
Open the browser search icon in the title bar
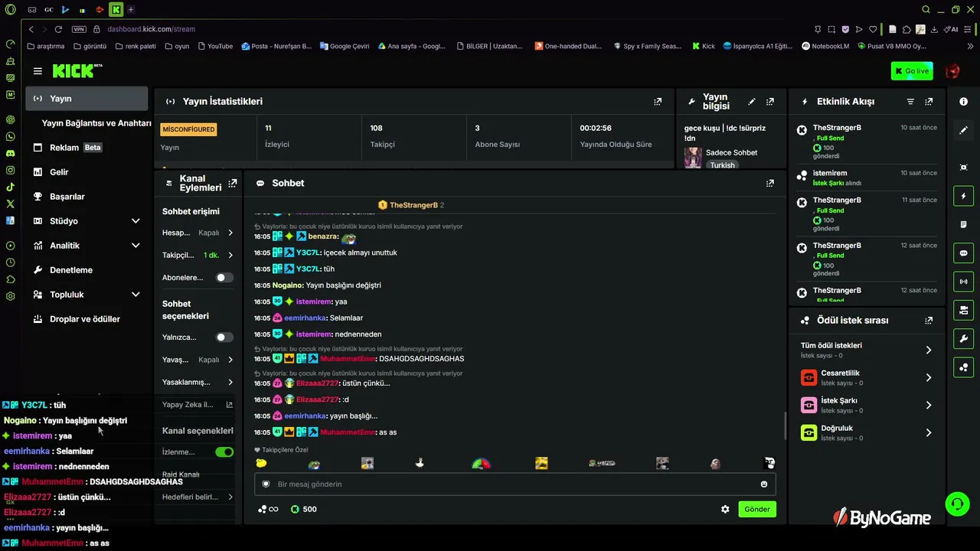(926, 10)
